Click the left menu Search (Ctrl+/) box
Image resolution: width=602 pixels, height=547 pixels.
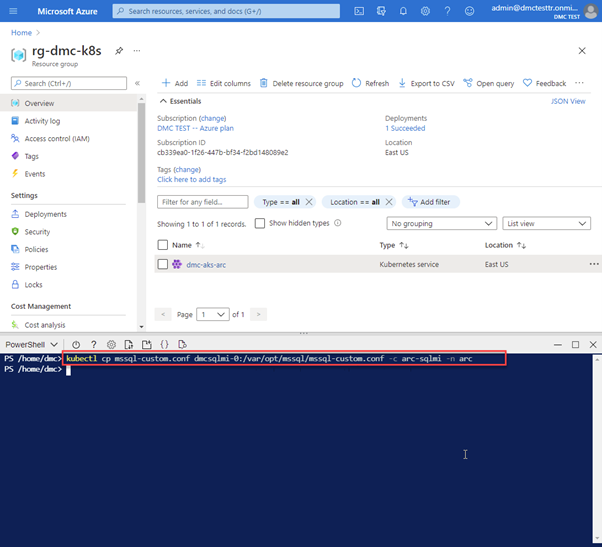tap(69, 83)
